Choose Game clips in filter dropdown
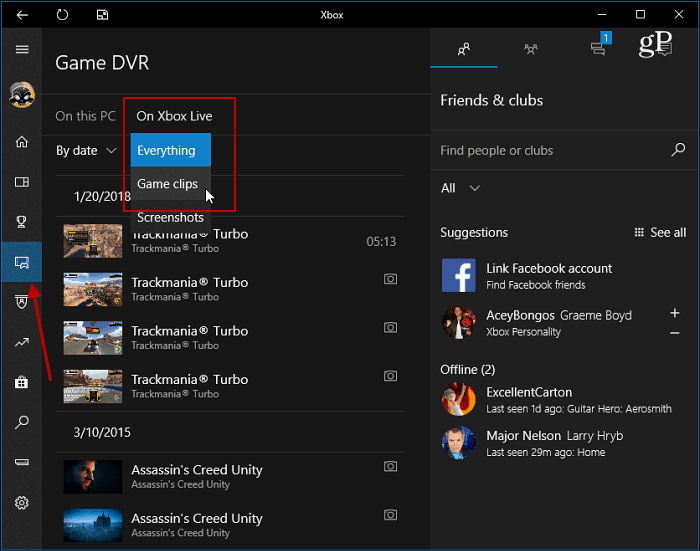The width and height of the screenshot is (700, 551). (171, 184)
